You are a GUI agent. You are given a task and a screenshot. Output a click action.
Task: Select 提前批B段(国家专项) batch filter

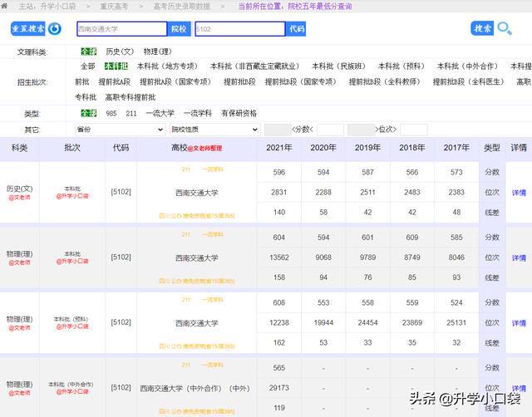(x=301, y=81)
